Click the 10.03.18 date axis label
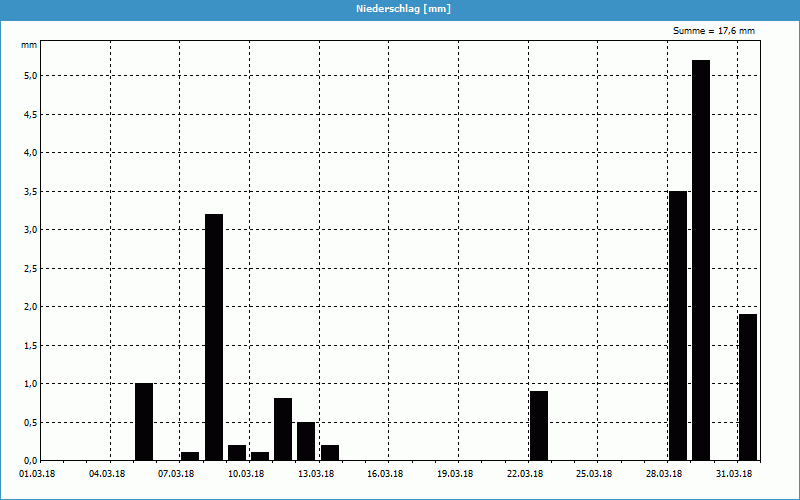800x500 pixels. pos(246,474)
